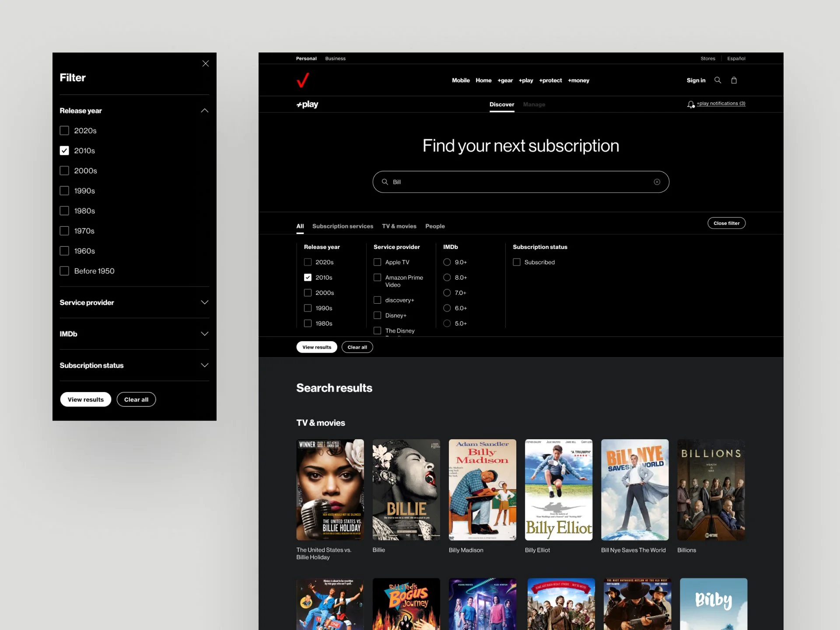
Task: Click the +play logo
Action: (x=308, y=104)
